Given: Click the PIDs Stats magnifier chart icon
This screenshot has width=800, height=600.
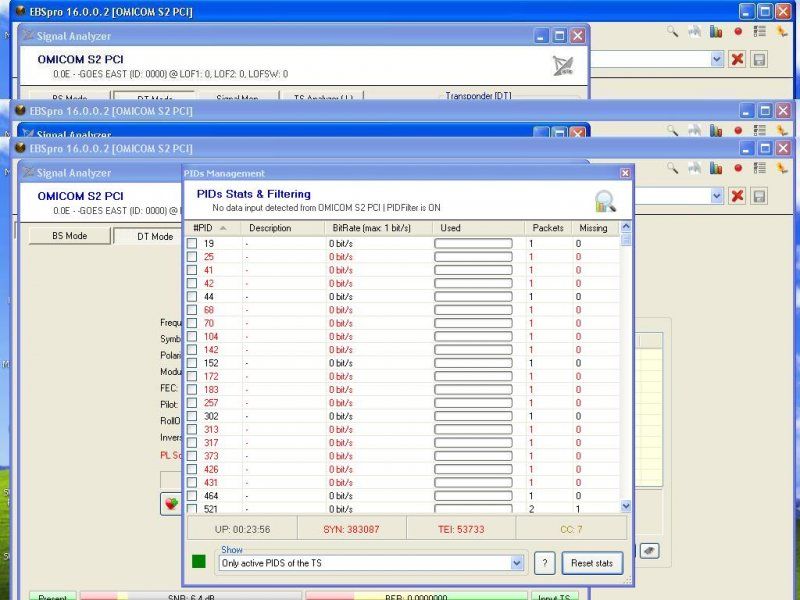Looking at the screenshot, I should click(x=604, y=201).
